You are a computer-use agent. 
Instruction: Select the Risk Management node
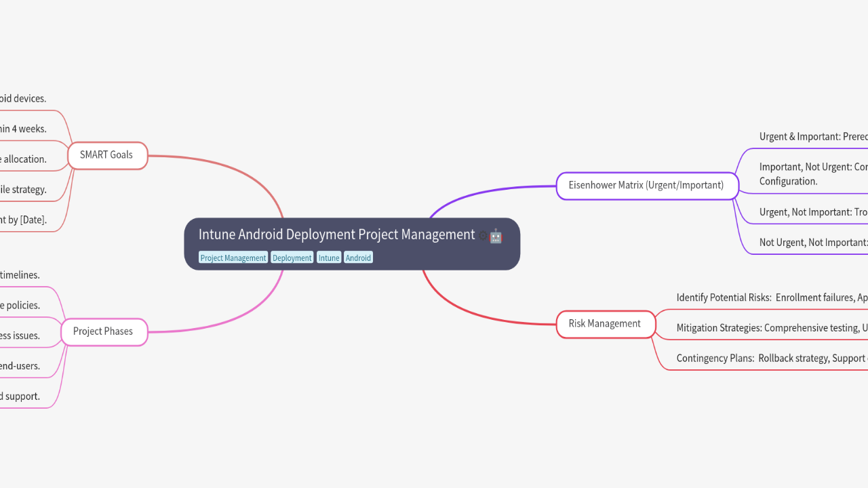(x=605, y=324)
